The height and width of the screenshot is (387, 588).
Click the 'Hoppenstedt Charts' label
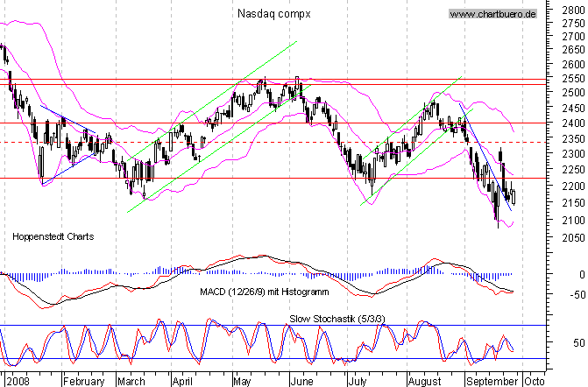tap(53, 236)
